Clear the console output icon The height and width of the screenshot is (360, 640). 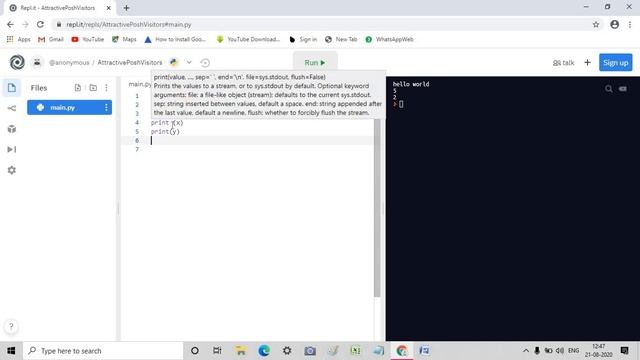623,89
